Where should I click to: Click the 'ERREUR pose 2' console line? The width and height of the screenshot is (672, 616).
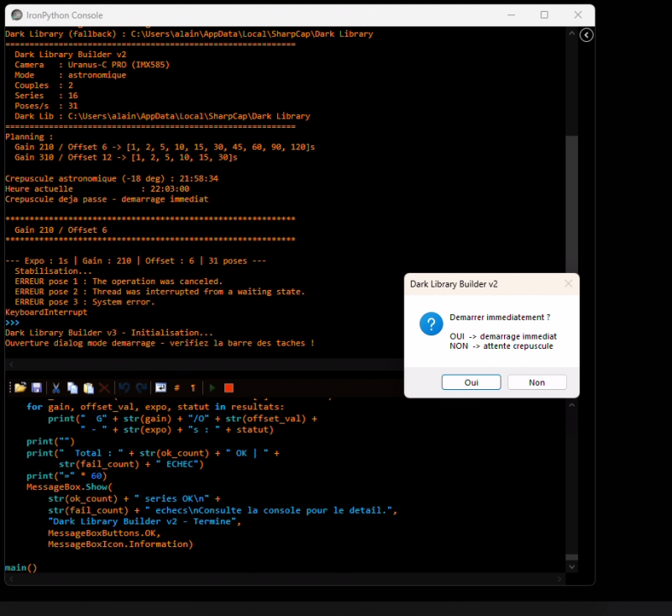[160, 292]
